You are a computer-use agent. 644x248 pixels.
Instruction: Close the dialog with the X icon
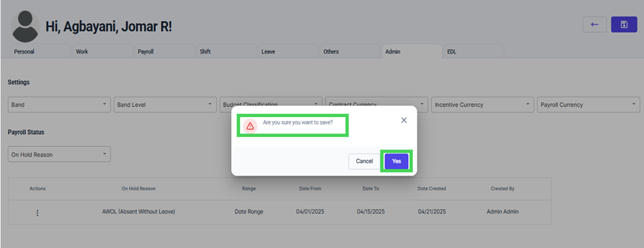404,120
